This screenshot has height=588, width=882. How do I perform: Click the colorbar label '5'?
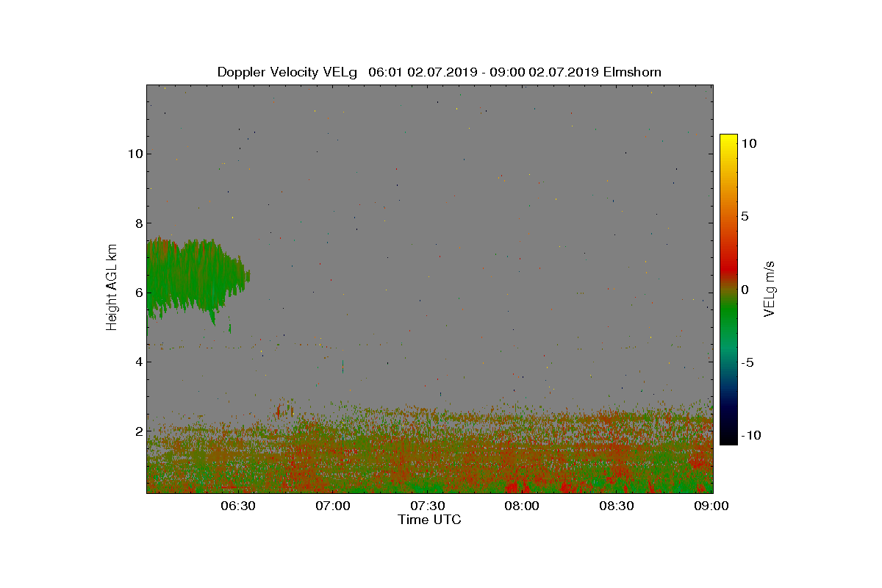point(745,217)
